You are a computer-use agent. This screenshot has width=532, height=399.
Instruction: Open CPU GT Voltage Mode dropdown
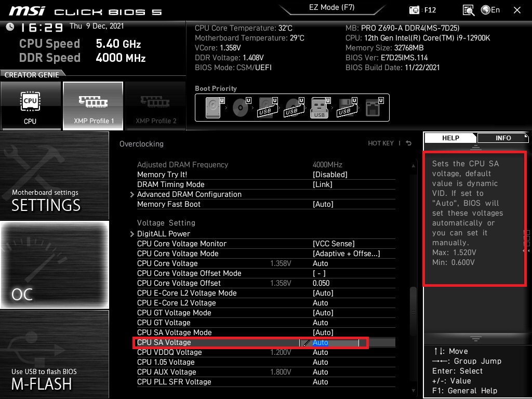(323, 312)
